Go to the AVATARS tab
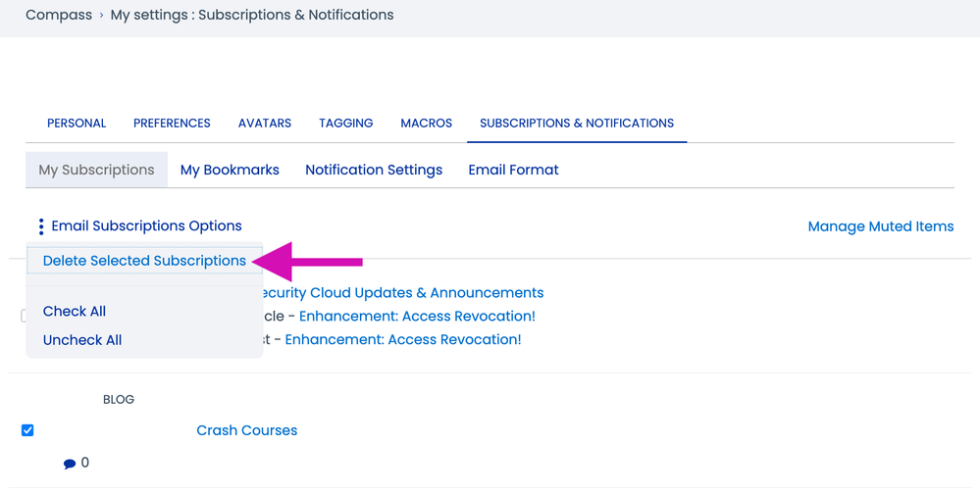The width and height of the screenshot is (980, 496). (x=265, y=124)
